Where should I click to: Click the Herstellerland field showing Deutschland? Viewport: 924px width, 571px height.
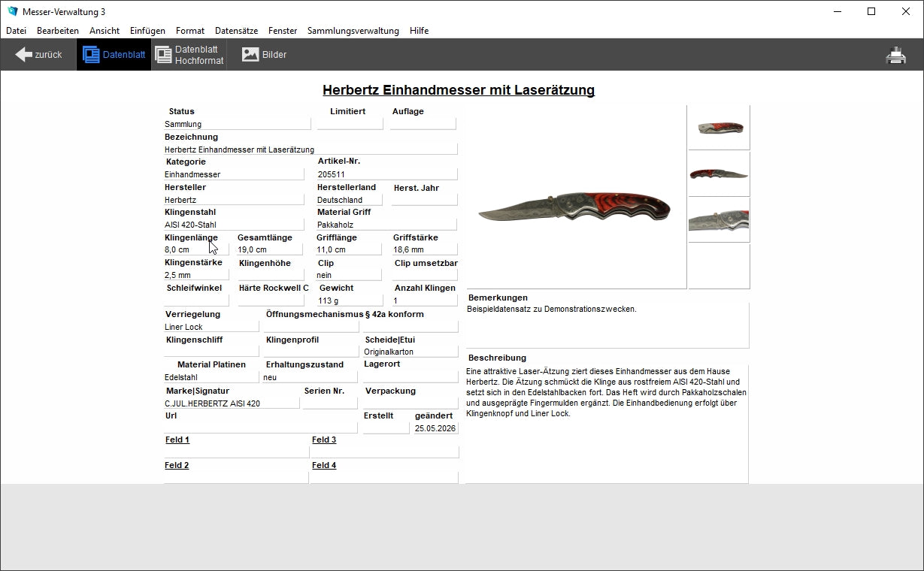pyautogui.click(x=350, y=200)
